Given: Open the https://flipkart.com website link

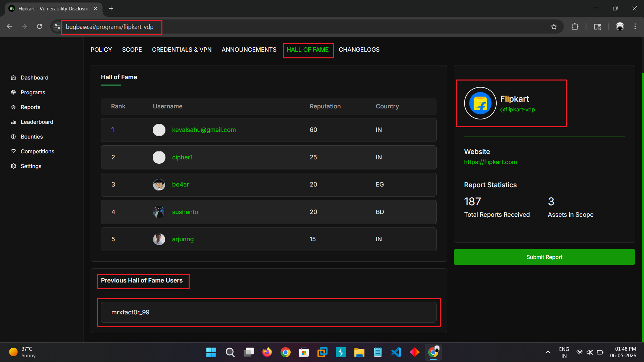Looking at the screenshot, I should click(x=490, y=162).
